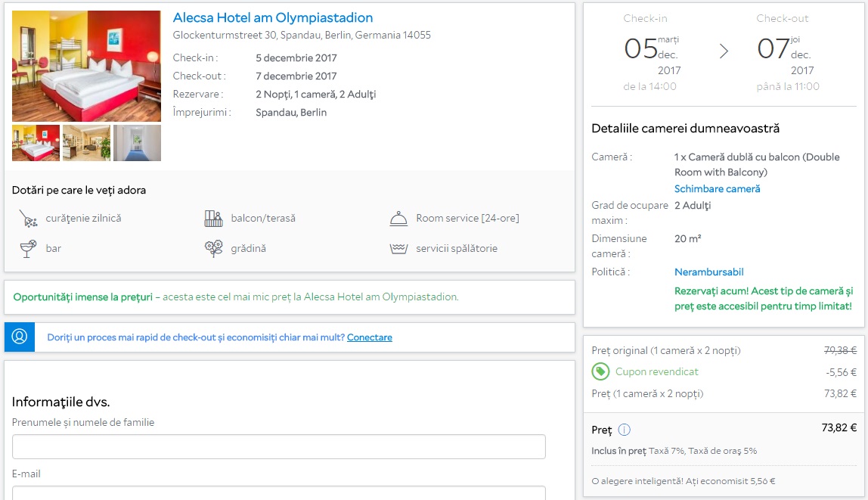Click the green coupon tag icon
Viewport: 868px width, 500px height.
[600, 371]
